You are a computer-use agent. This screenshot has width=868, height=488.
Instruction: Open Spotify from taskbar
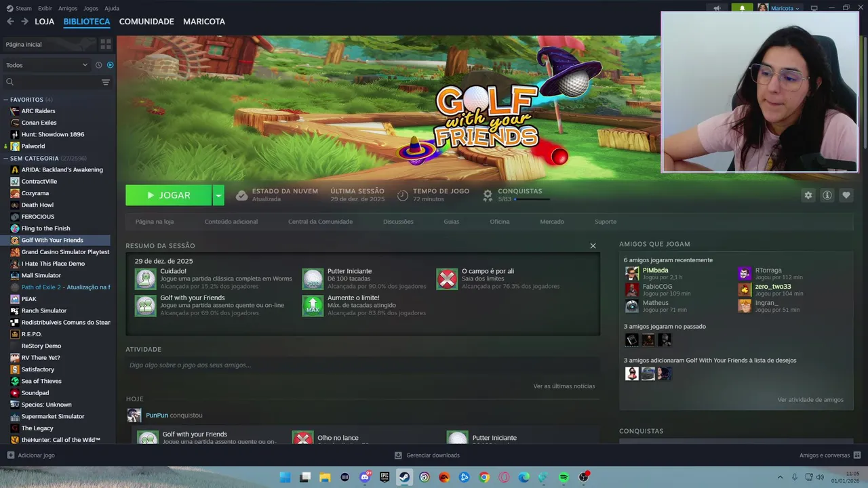pos(564,477)
